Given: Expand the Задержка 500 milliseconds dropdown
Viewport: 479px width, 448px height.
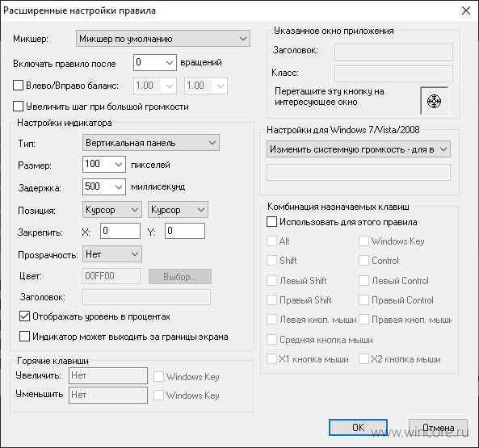Looking at the screenshot, I should point(104,186).
